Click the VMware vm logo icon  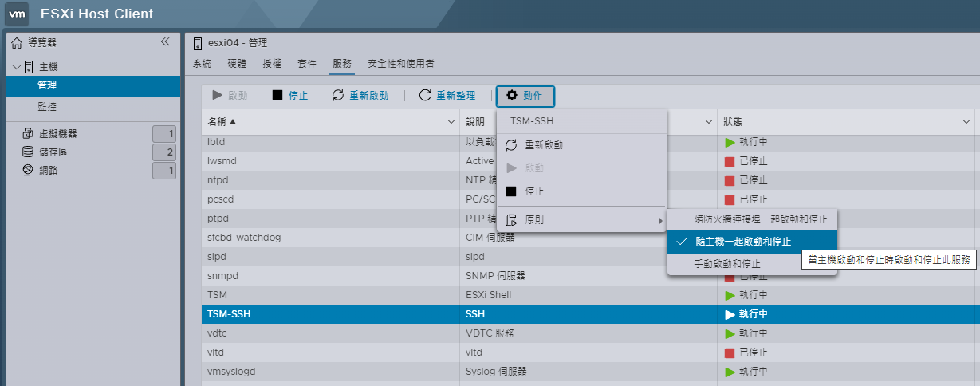click(18, 14)
